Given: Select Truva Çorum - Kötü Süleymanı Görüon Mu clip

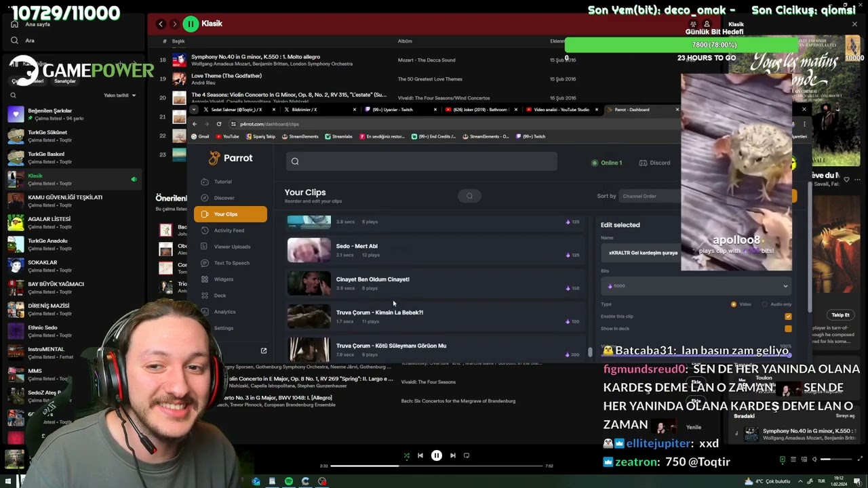Looking at the screenshot, I should coord(434,350).
